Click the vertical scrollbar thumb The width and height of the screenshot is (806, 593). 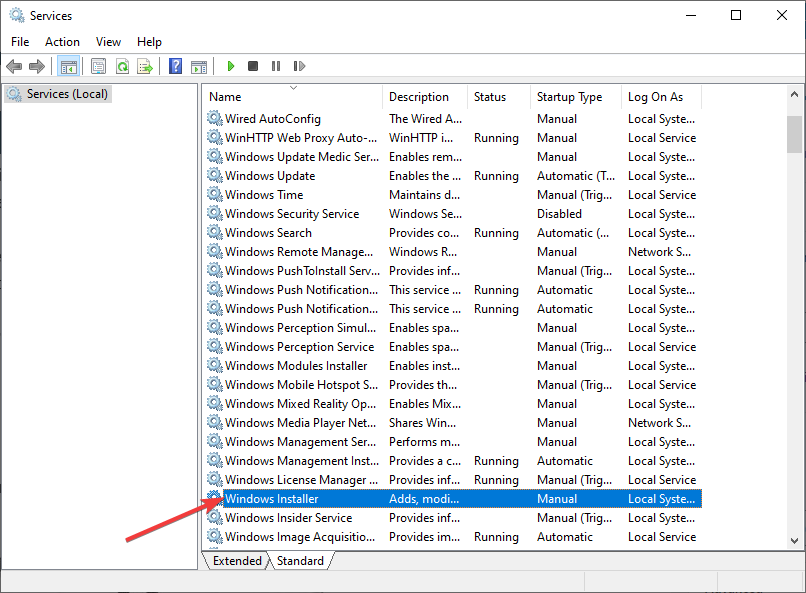[x=794, y=135]
